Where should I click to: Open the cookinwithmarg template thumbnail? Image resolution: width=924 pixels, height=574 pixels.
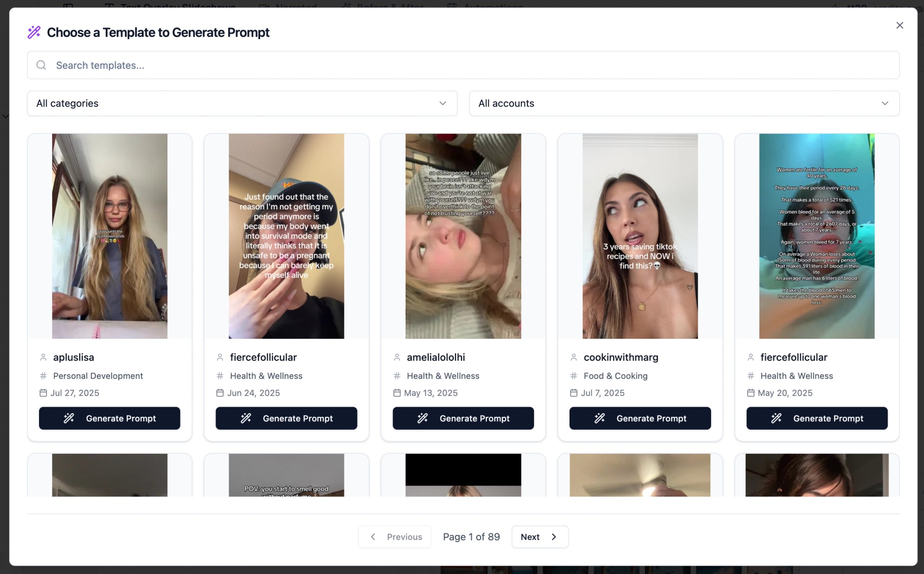click(640, 236)
